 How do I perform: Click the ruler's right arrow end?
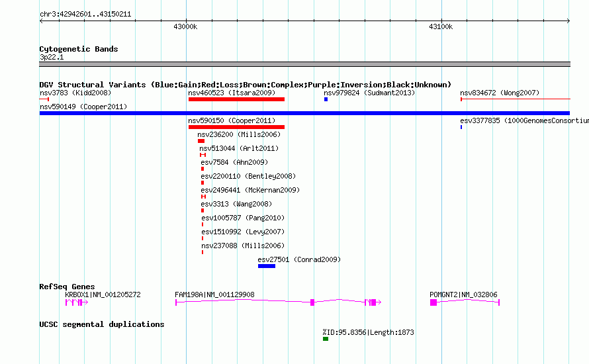pyautogui.click(x=568, y=21)
